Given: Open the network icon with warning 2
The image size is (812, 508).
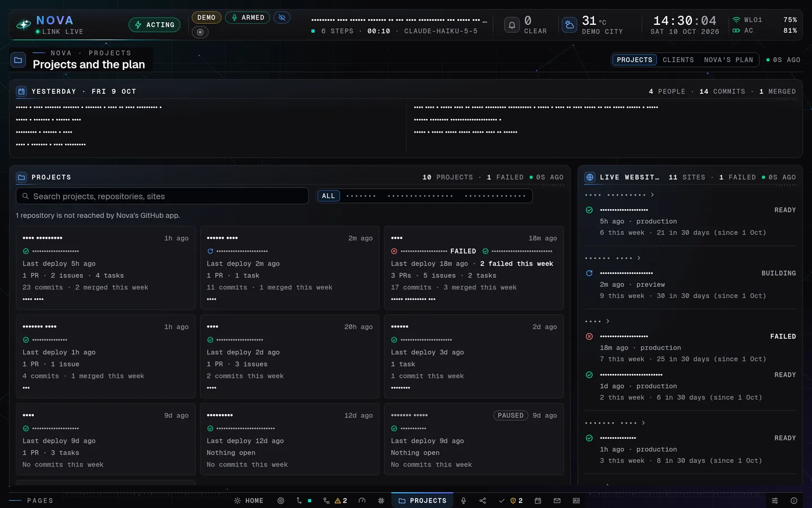Looking at the screenshot, I should (x=335, y=501).
